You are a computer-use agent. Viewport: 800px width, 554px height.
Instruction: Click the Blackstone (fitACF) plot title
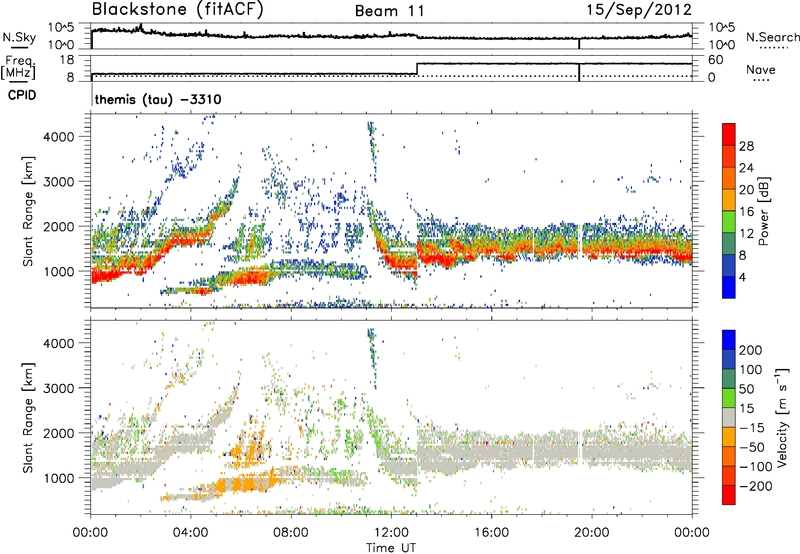[169, 11]
